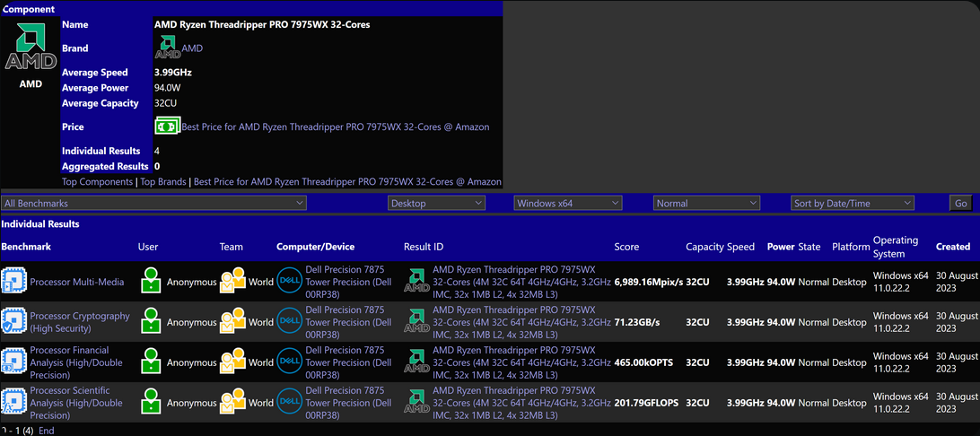Image resolution: width=980 pixels, height=436 pixels.
Task: Click the 6,989.16Mpix/s score value
Action: click(x=649, y=282)
